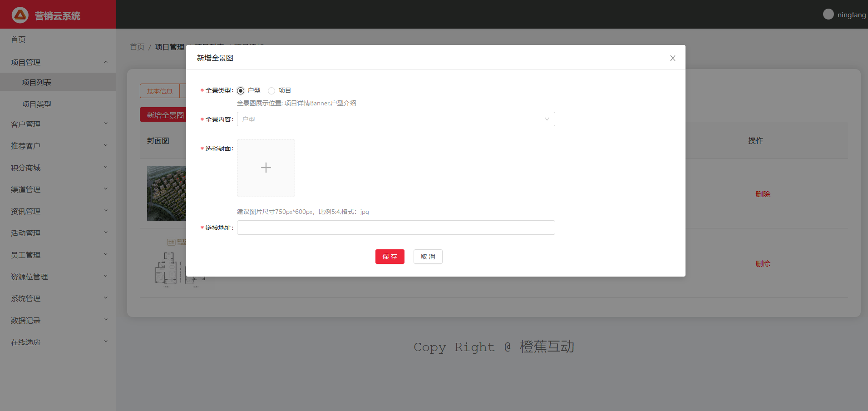Click the system logo icon
Viewport: 868px width, 411px height.
pos(20,15)
